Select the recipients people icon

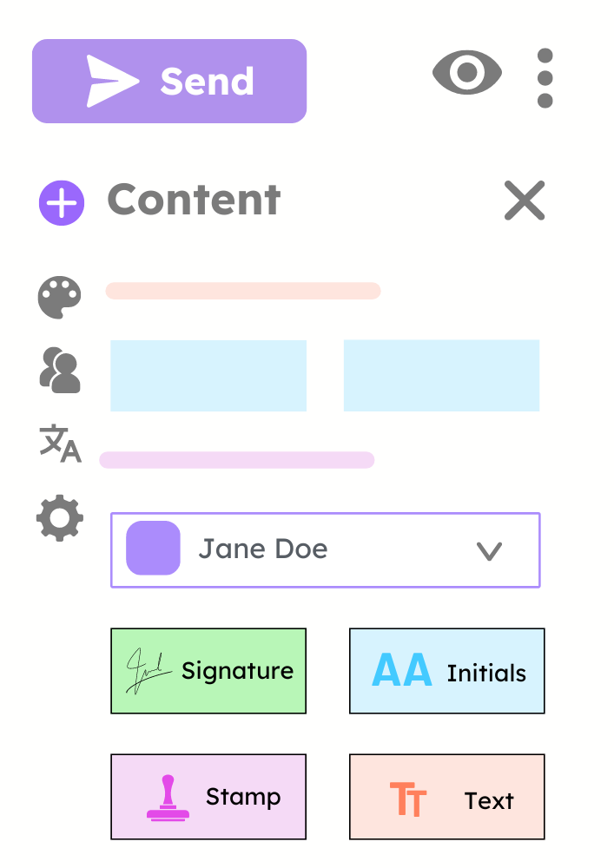coord(60,371)
